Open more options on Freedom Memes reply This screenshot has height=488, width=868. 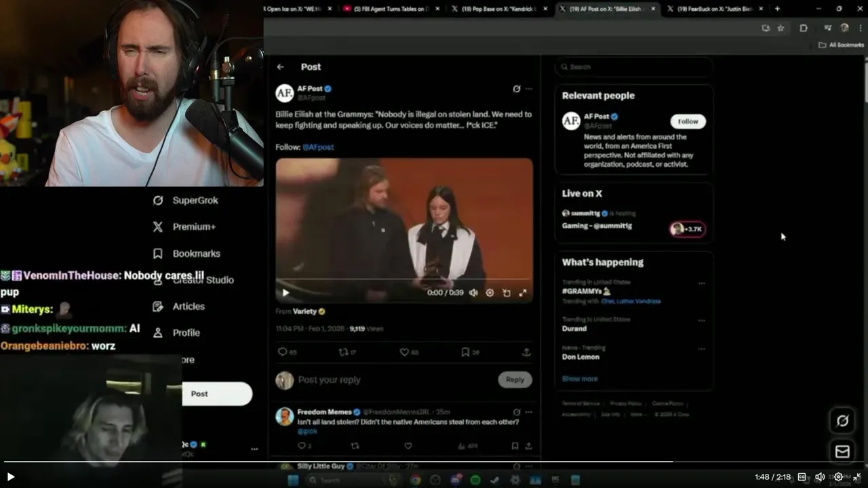529,411
